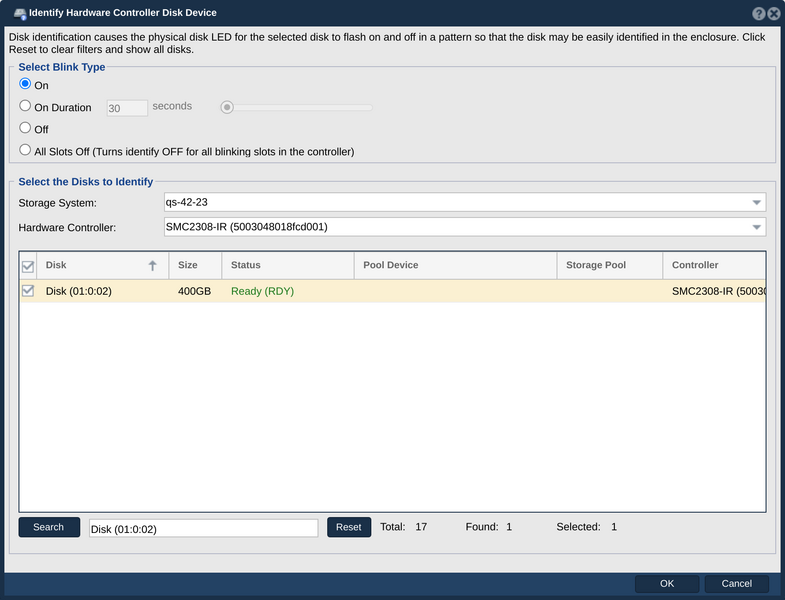Click the Total count value 17

[x=421, y=527]
